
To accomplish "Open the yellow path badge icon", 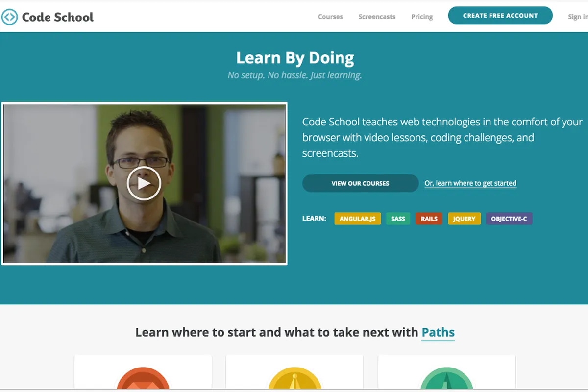I will (294, 378).
